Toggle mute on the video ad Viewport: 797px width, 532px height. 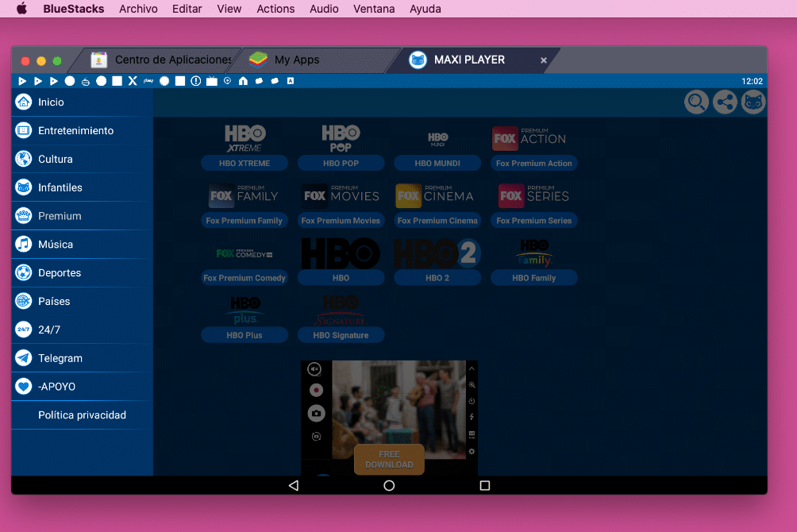point(313,368)
